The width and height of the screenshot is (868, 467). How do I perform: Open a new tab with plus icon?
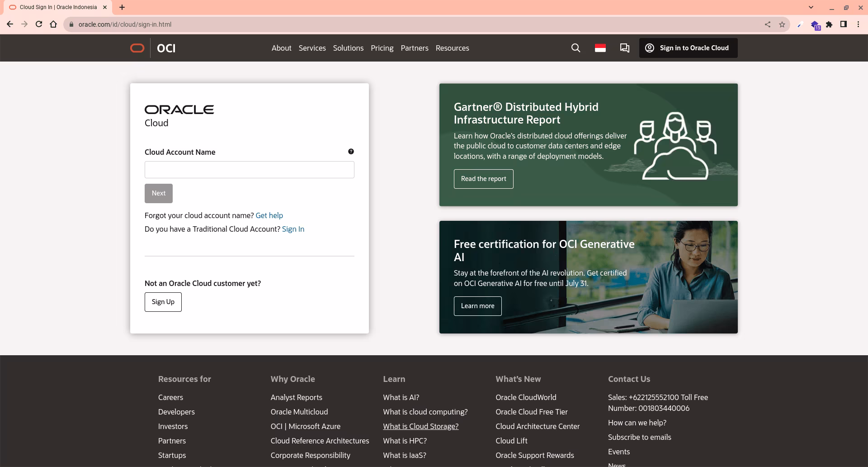click(122, 7)
